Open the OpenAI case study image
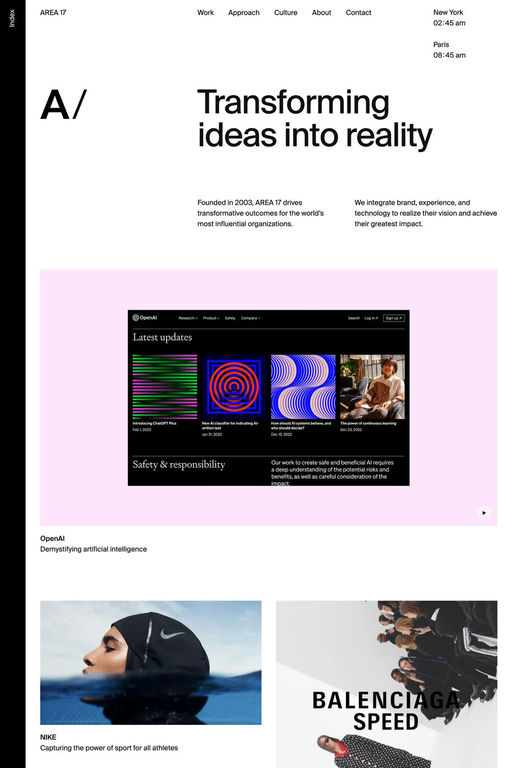The height and width of the screenshot is (768, 512). coord(268,397)
